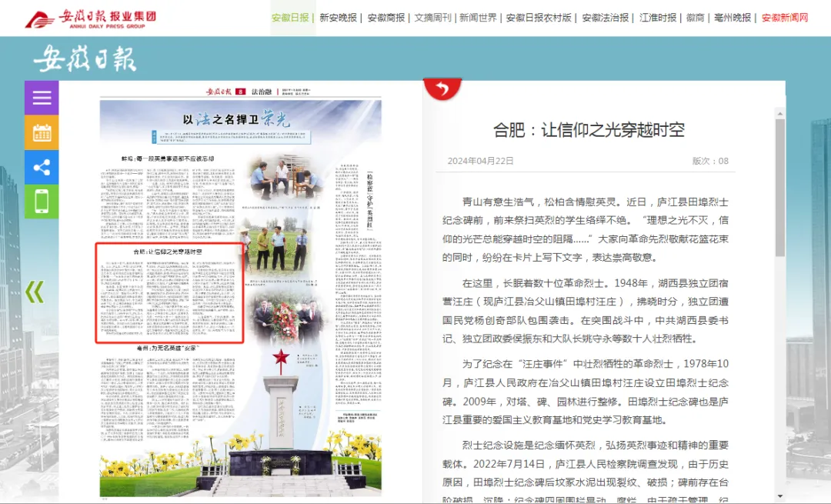This screenshot has width=831, height=504.
Task: Click the 安徽日报 white masthead logo
Action: pos(85,58)
